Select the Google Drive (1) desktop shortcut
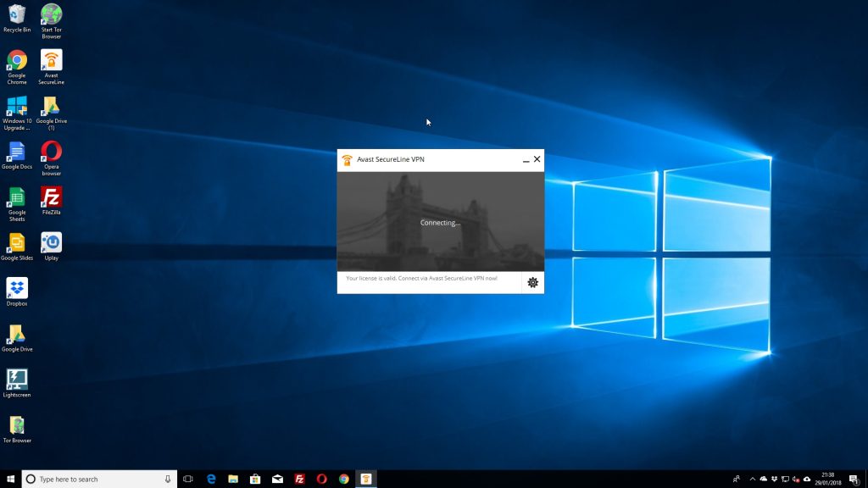Viewport: 868px width, 488px height. click(52, 113)
